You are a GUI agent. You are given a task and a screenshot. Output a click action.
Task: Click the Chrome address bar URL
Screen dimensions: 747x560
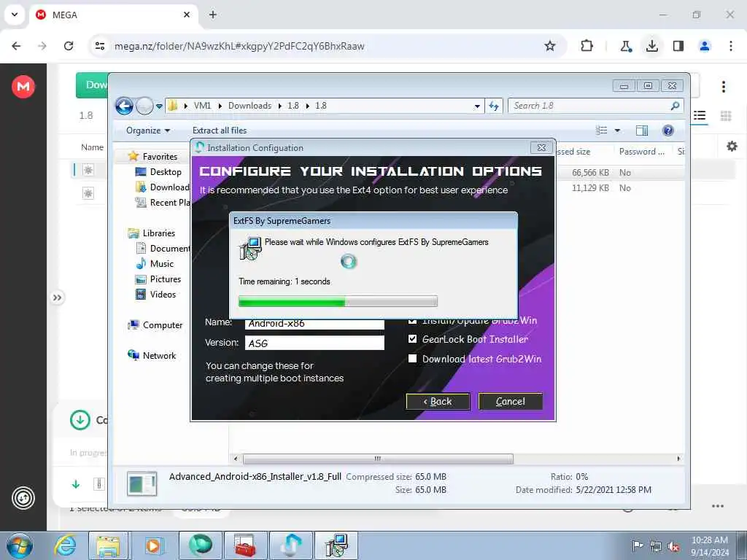point(239,46)
